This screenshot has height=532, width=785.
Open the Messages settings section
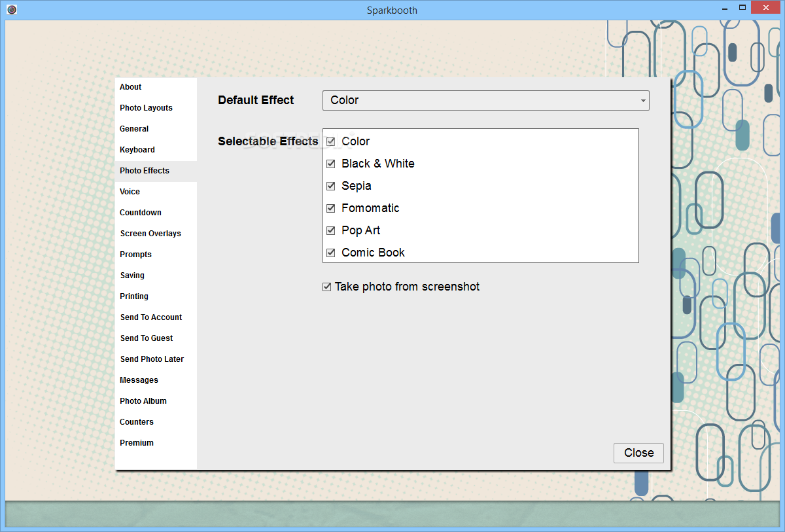(156, 380)
